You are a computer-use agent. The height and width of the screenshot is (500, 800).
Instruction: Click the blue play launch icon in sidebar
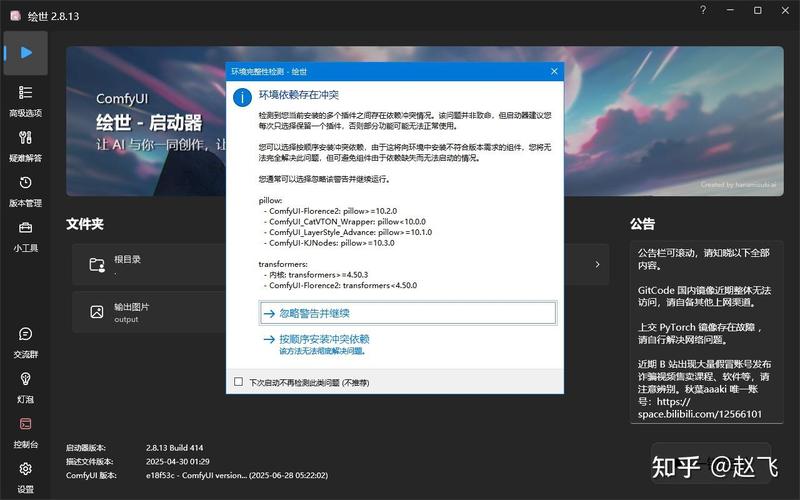pos(26,53)
